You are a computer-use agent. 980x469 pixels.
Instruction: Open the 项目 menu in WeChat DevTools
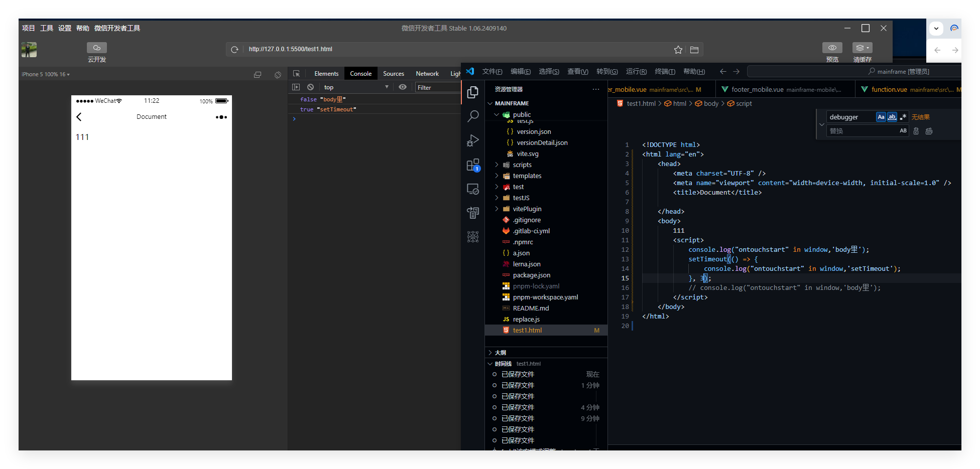tap(29, 28)
